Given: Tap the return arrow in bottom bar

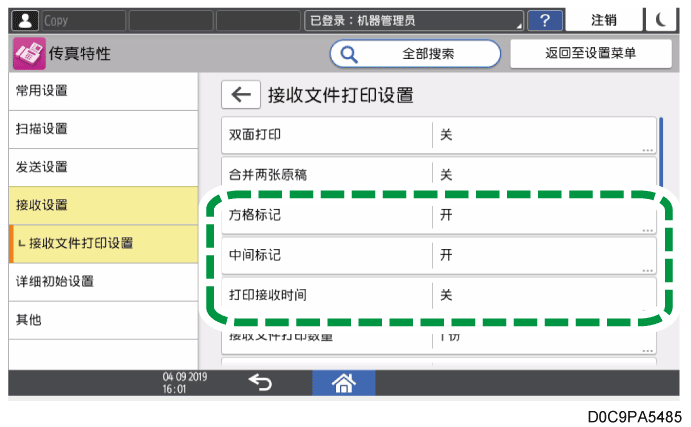Looking at the screenshot, I should [x=260, y=382].
